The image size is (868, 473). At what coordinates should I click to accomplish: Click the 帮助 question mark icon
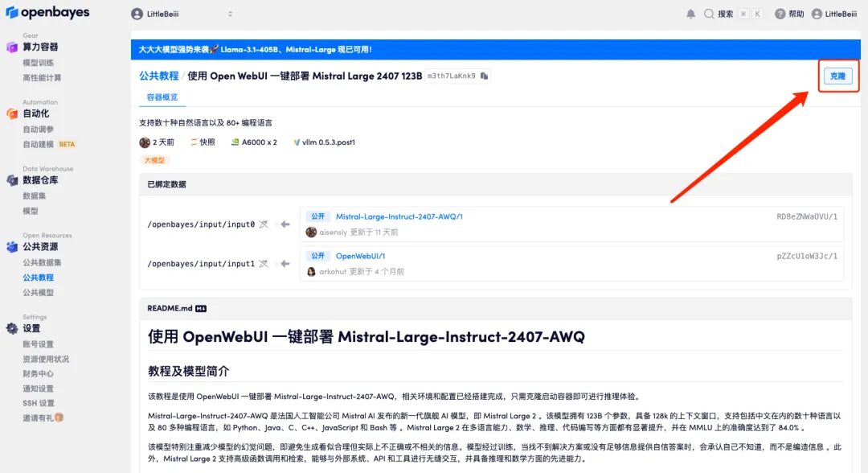[x=780, y=14]
